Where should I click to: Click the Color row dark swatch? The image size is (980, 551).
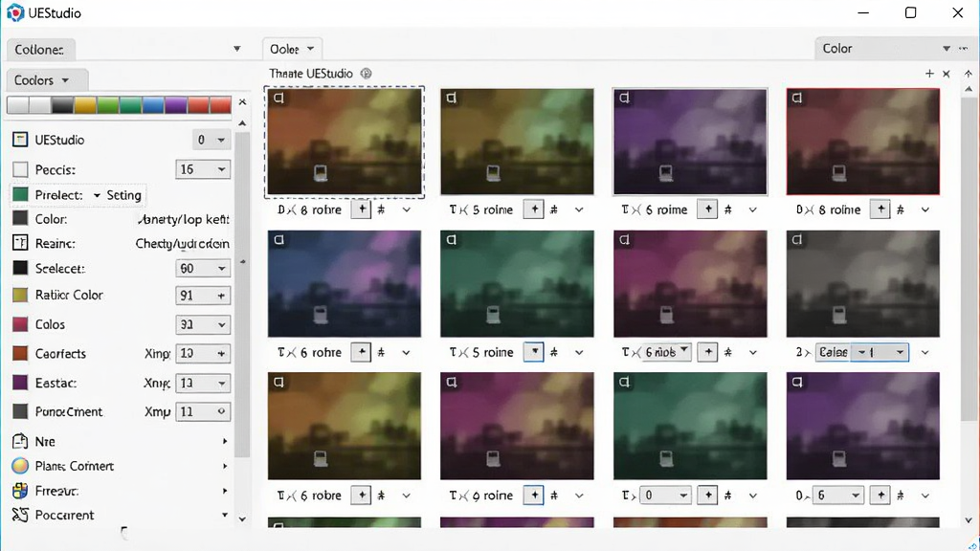[20, 219]
